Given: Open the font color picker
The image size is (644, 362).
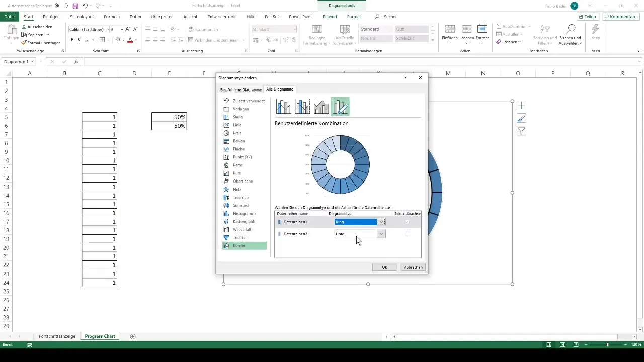Looking at the screenshot, I should tap(130, 40).
